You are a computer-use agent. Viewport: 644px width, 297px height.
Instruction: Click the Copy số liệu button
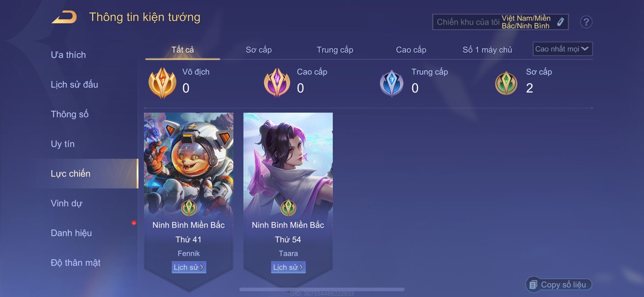(559, 284)
